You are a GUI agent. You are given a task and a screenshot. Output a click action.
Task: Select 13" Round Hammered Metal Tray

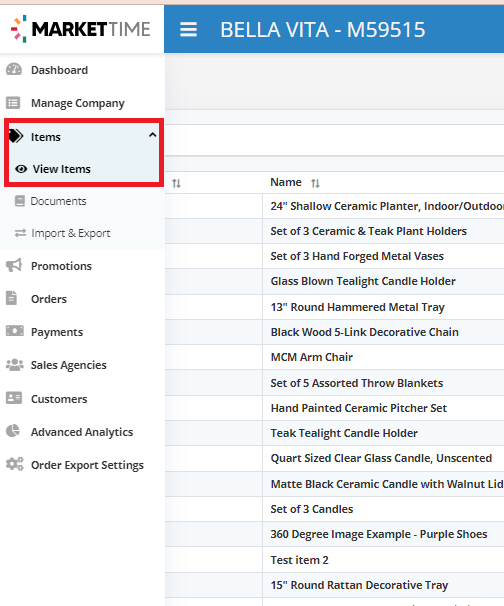click(x=358, y=307)
